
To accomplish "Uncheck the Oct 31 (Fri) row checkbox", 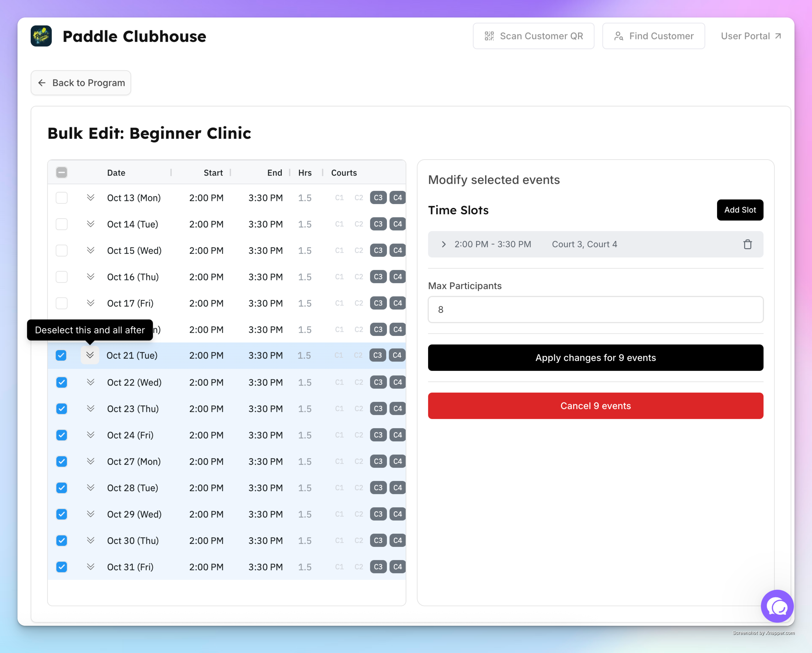I will pos(61,567).
